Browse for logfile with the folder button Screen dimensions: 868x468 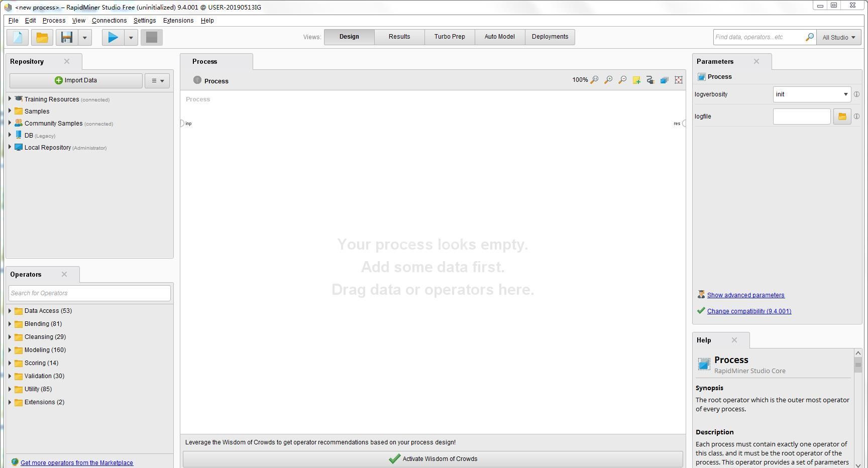[x=842, y=116]
